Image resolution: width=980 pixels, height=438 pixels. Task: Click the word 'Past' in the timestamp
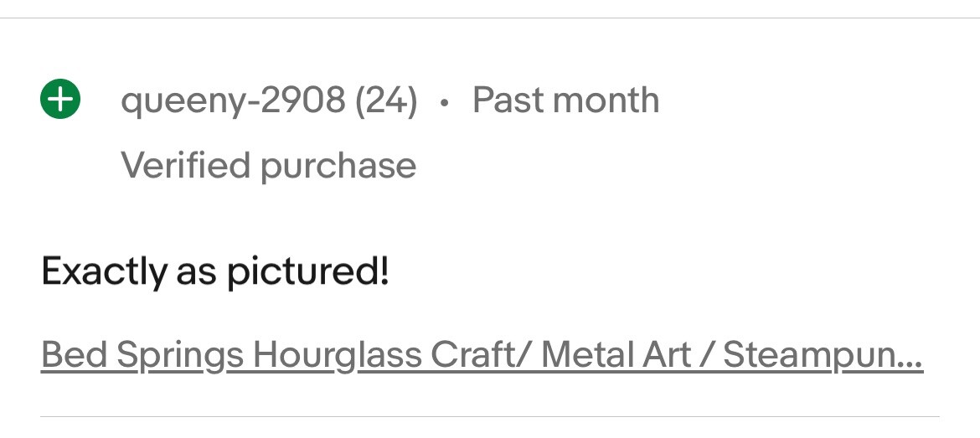click(508, 100)
